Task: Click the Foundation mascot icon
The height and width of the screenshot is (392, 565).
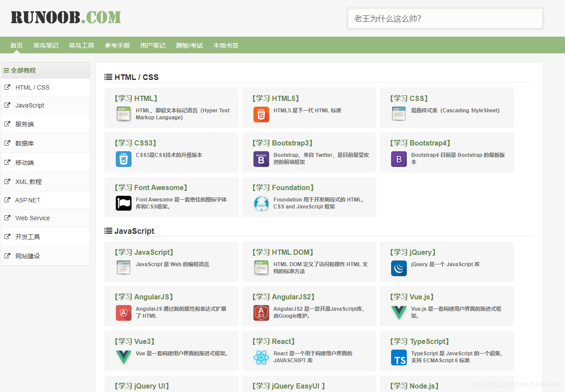Action: coord(261,204)
